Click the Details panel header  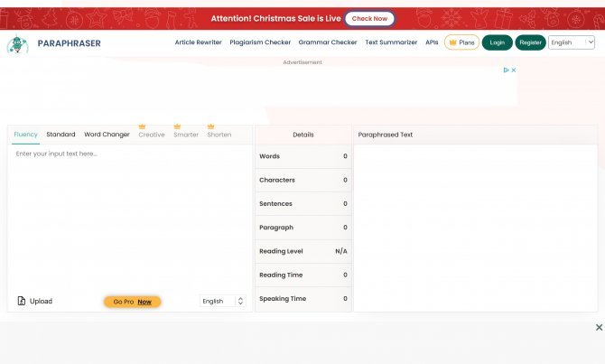[303, 135]
